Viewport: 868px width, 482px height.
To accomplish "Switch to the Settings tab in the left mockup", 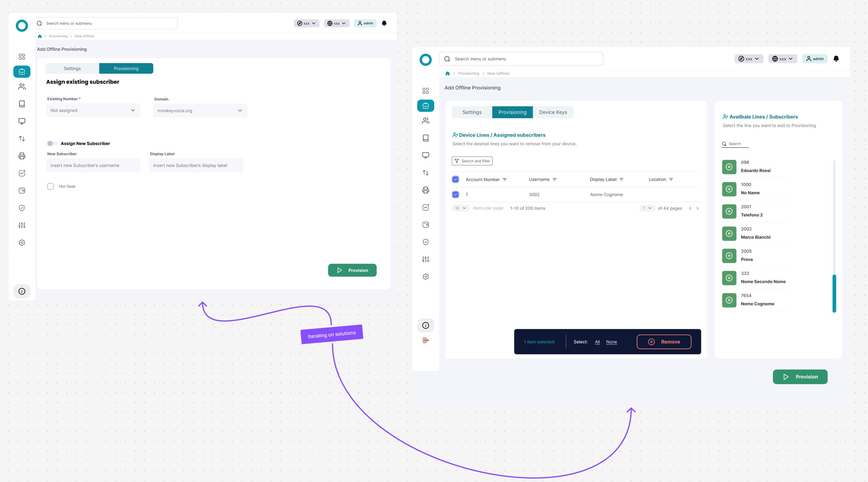I will (72, 68).
